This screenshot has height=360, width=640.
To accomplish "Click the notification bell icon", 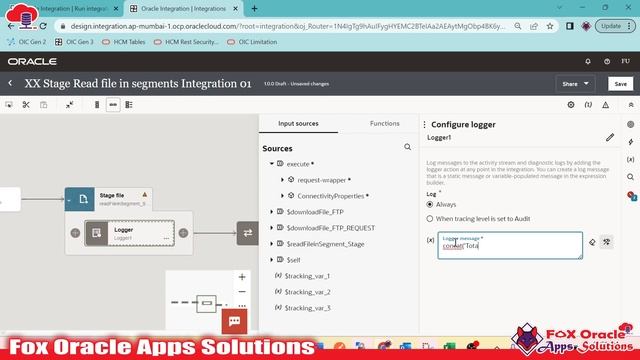I will (x=588, y=62).
